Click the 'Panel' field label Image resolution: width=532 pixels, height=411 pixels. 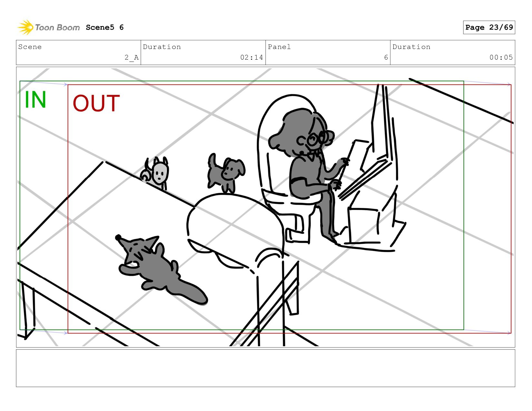[279, 47]
